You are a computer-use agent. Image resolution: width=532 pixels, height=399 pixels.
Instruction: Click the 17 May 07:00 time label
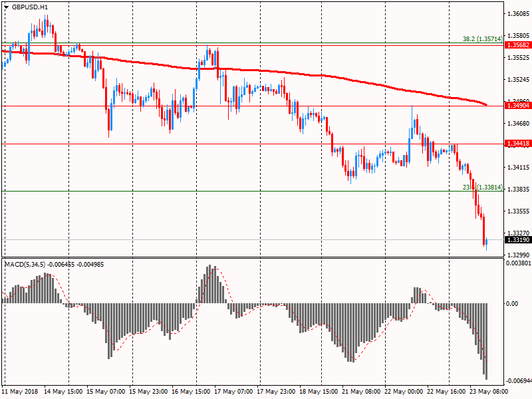(x=235, y=392)
